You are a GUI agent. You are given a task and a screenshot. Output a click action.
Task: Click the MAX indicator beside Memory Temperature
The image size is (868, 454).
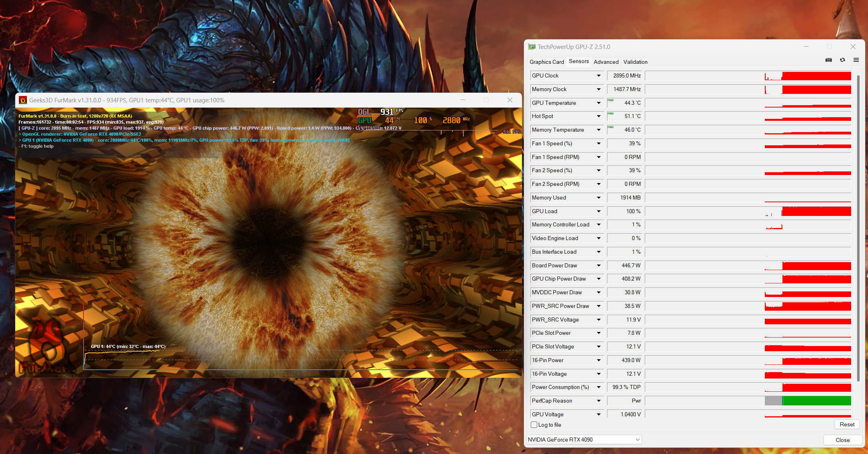coord(611,127)
